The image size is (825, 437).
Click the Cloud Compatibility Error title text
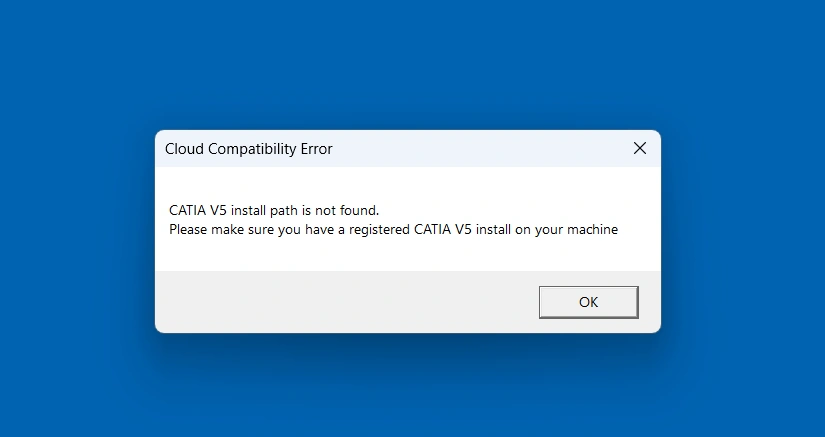click(249, 149)
